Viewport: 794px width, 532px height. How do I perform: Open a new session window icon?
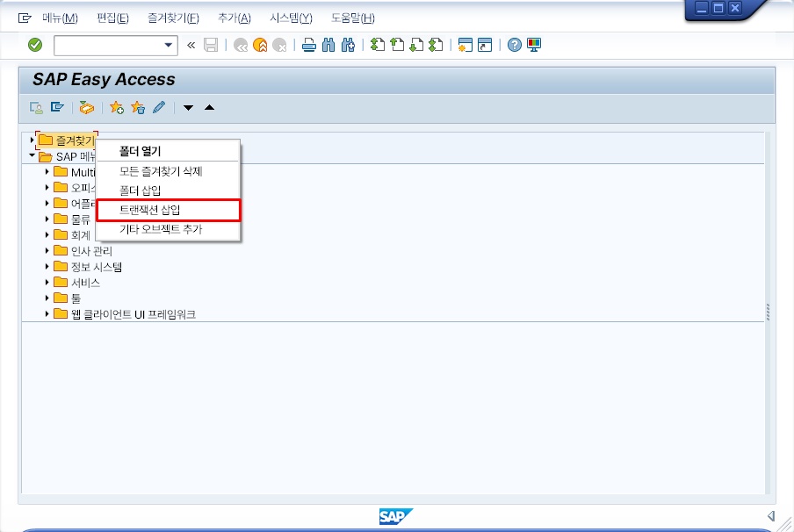(x=465, y=45)
